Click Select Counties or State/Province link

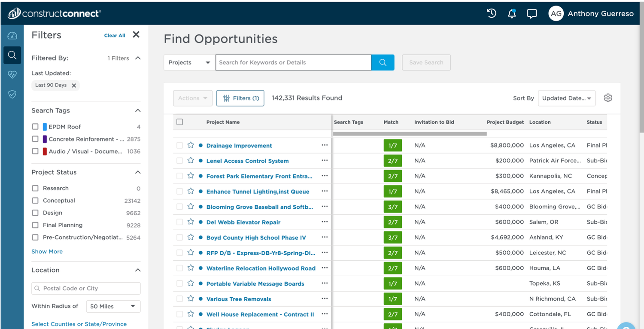point(79,324)
